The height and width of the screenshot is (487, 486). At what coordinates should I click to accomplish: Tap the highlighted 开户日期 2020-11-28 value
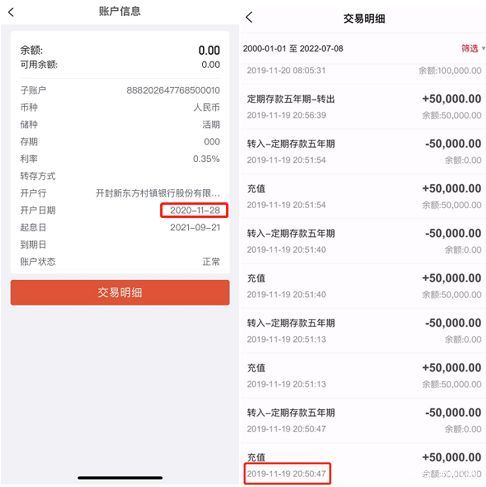194,210
